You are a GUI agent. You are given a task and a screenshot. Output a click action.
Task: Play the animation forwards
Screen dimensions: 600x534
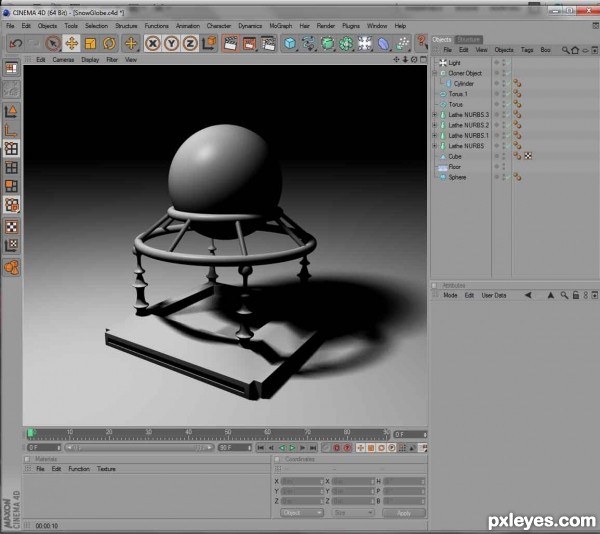292,448
